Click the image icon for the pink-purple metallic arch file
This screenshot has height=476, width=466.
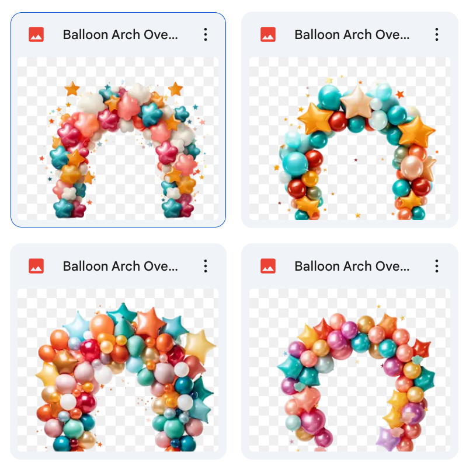tap(268, 266)
